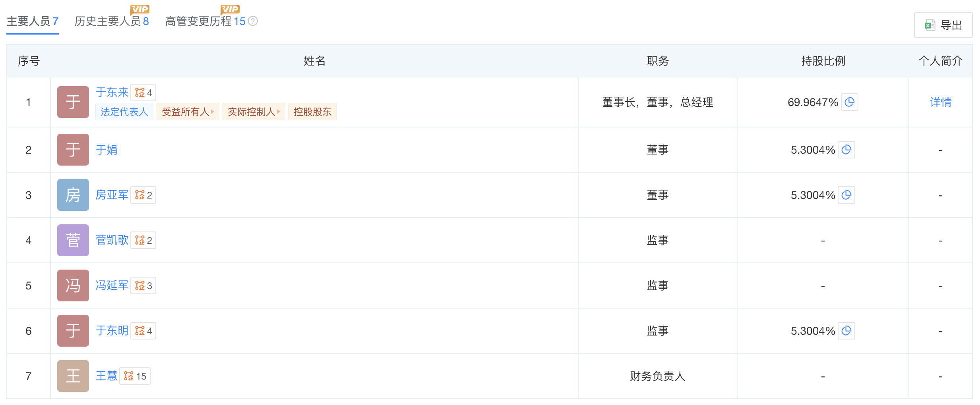Open 房亚军's shareholding chart icon
Image resolution: width=980 pixels, height=405 pixels.
coord(846,195)
